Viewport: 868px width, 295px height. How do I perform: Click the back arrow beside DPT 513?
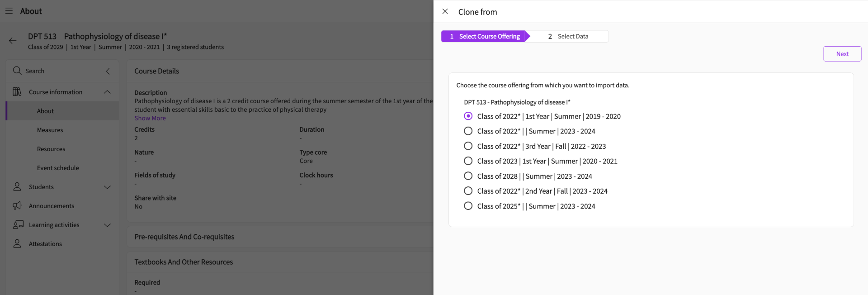click(x=13, y=41)
